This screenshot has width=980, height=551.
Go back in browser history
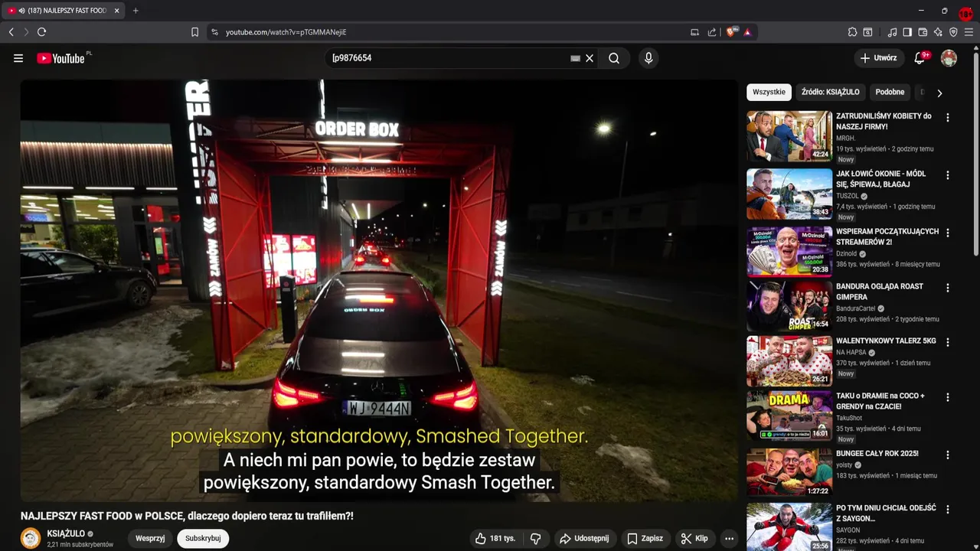[11, 32]
